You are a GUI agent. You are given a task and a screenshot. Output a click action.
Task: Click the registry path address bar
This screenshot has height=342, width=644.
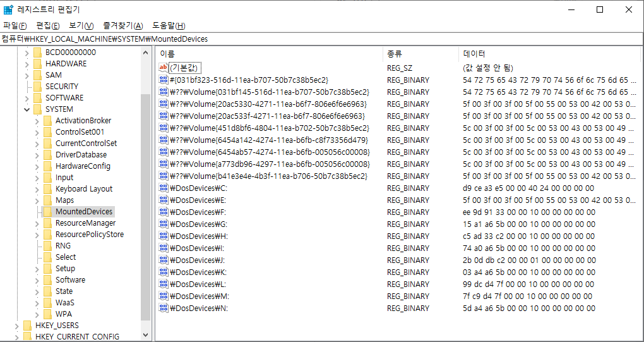[322, 39]
